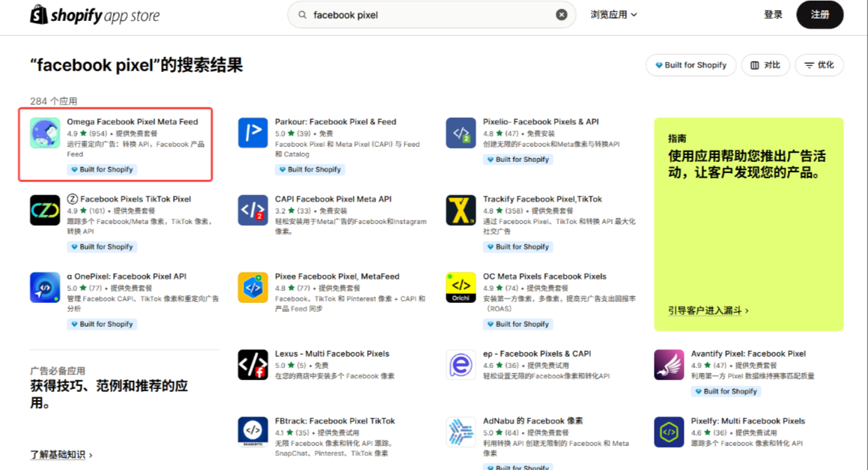Open Trackify Facebook Pixel app icon
This screenshot has height=470, width=868.
coord(461,210)
